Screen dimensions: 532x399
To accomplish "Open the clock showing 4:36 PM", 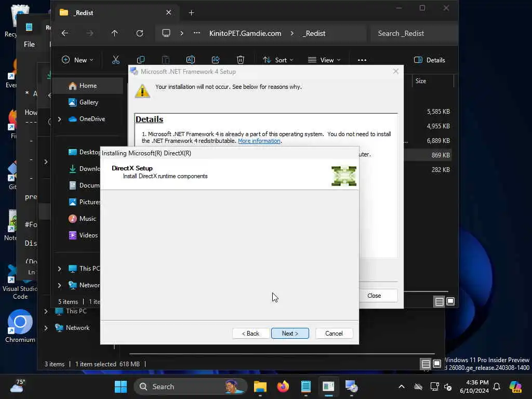I will tap(474, 387).
